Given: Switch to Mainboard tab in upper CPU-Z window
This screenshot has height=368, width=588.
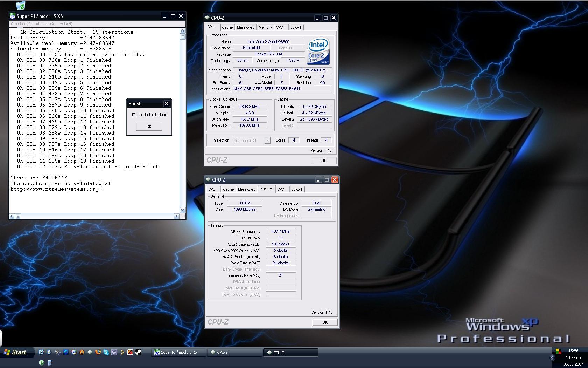Looking at the screenshot, I should [246, 27].
